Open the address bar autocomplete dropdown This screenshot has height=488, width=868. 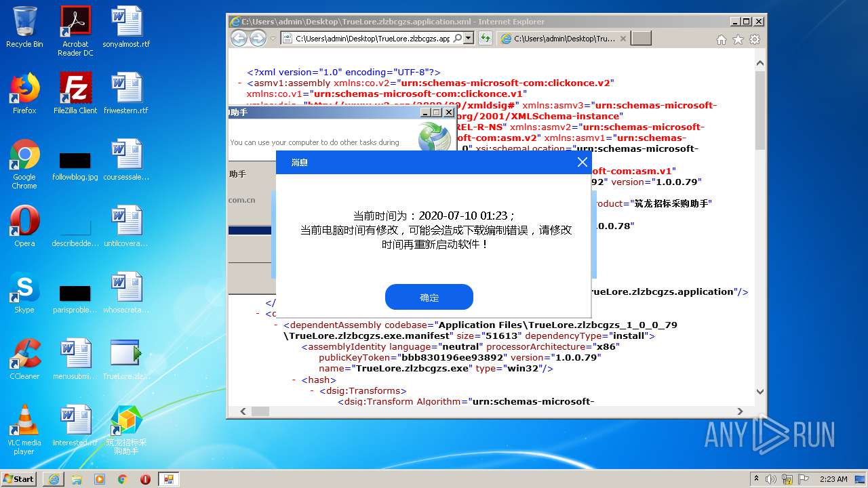point(469,39)
